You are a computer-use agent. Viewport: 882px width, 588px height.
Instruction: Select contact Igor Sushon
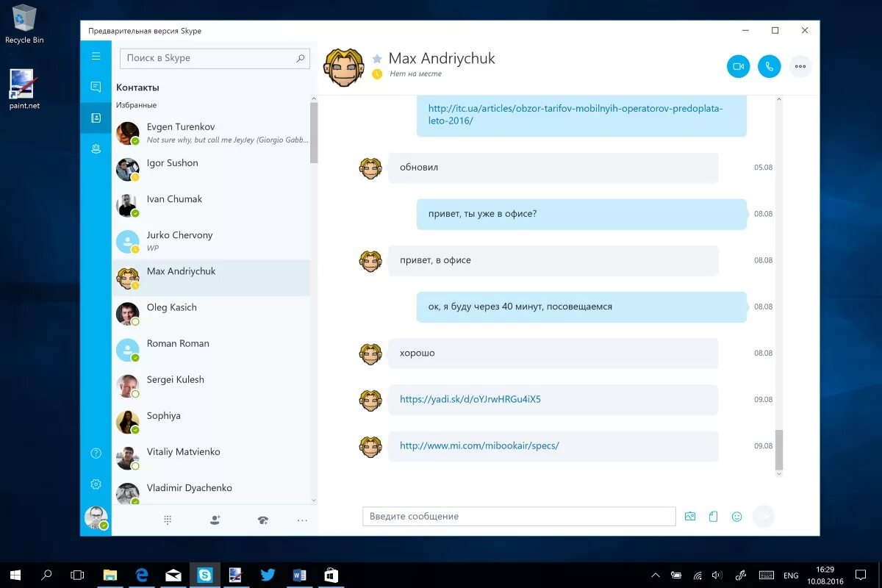click(x=211, y=169)
